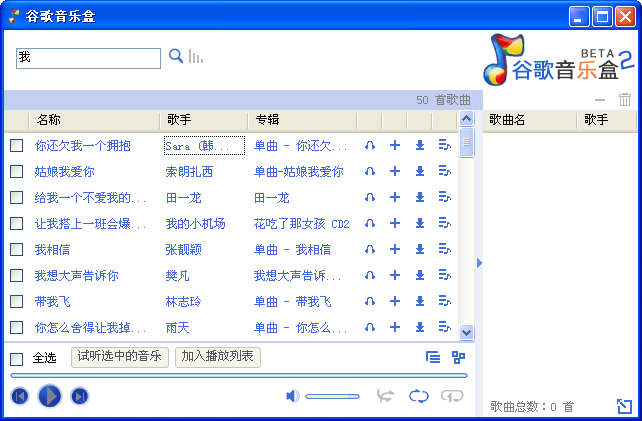Viewport: 642px width, 421px height.
Task: Check the box for 带我飞
Action: coord(16,301)
